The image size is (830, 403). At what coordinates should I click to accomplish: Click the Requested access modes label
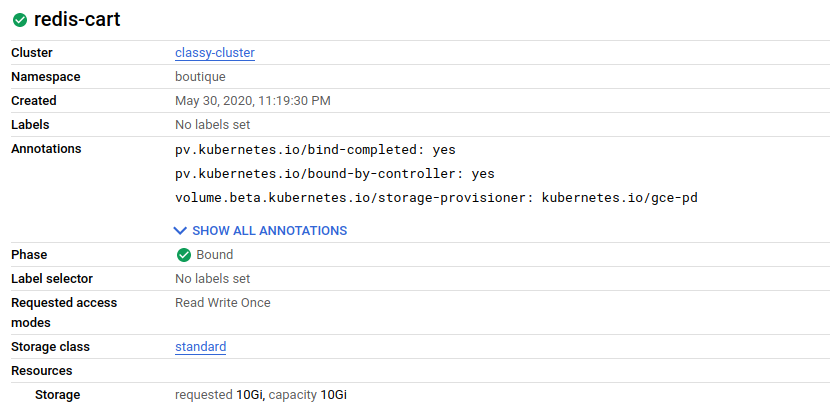pyautogui.click(x=64, y=313)
